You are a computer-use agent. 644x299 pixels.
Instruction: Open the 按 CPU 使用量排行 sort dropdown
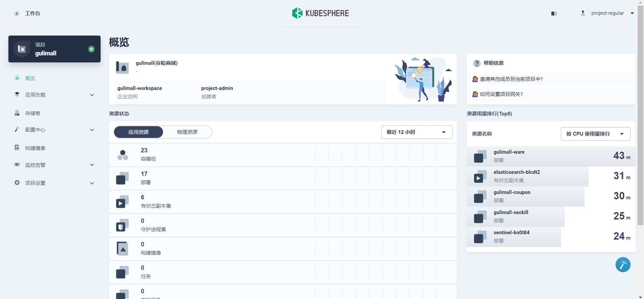coord(596,134)
